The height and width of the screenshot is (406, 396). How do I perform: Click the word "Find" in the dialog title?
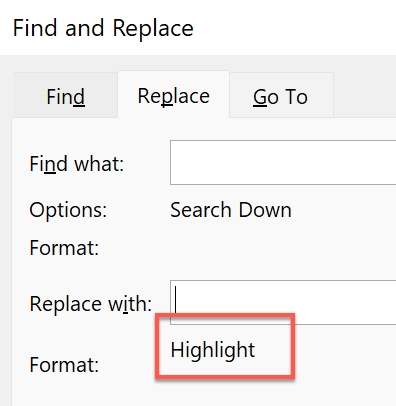(35, 28)
